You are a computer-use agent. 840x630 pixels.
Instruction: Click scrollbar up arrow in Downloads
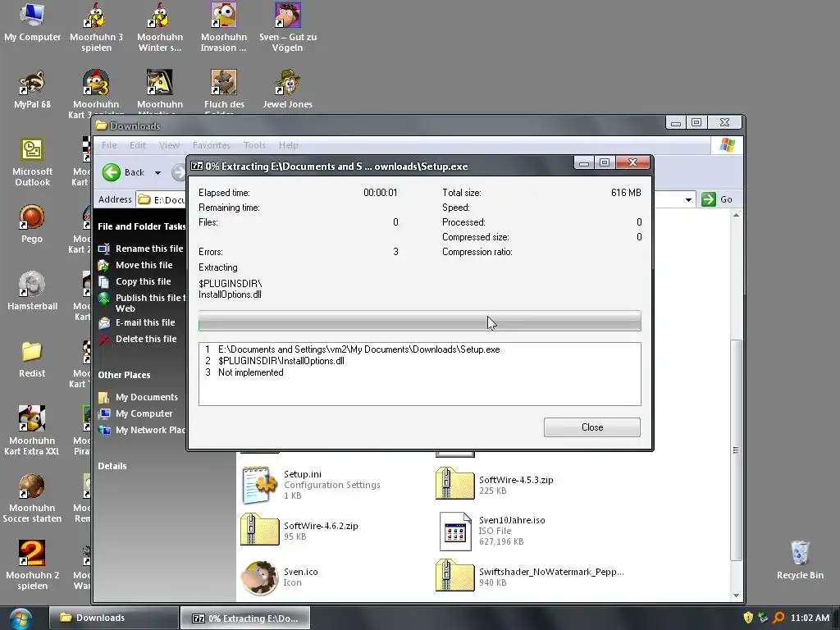[737, 216]
